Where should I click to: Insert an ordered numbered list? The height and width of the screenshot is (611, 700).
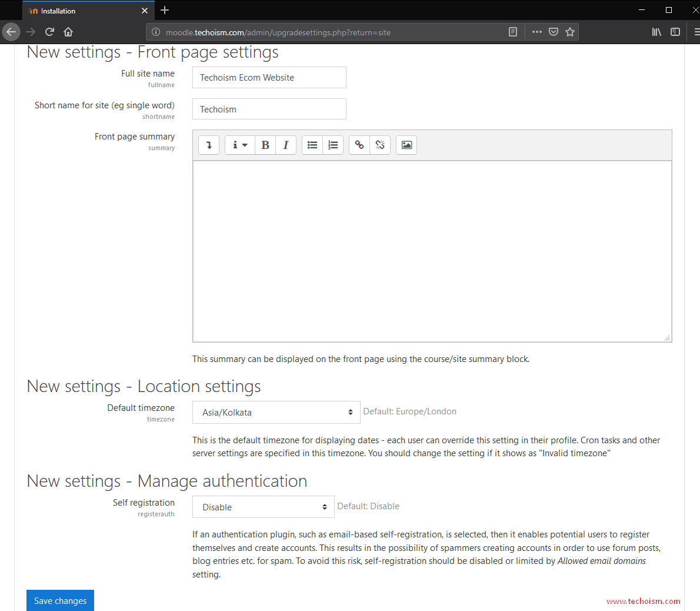click(x=333, y=145)
